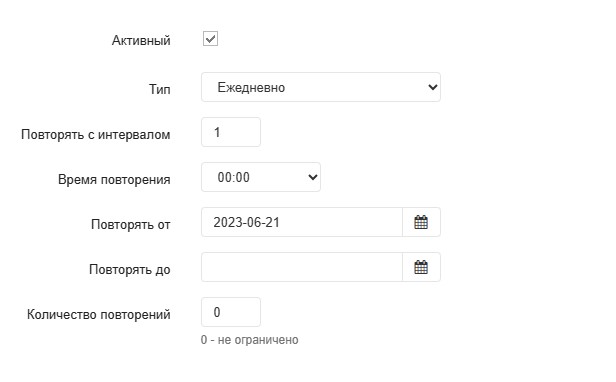Open calendar picker for Повторять до
Screen dimensions: 616x382
tap(421, 267)
